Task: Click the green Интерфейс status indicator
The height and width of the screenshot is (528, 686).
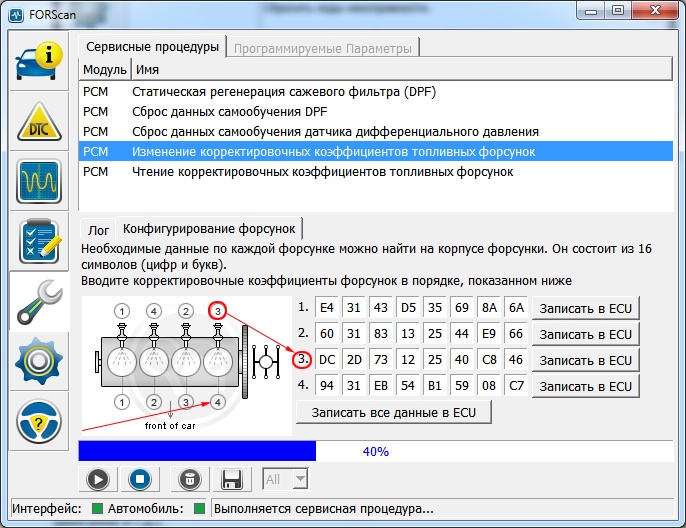Action: pos(97,508)
